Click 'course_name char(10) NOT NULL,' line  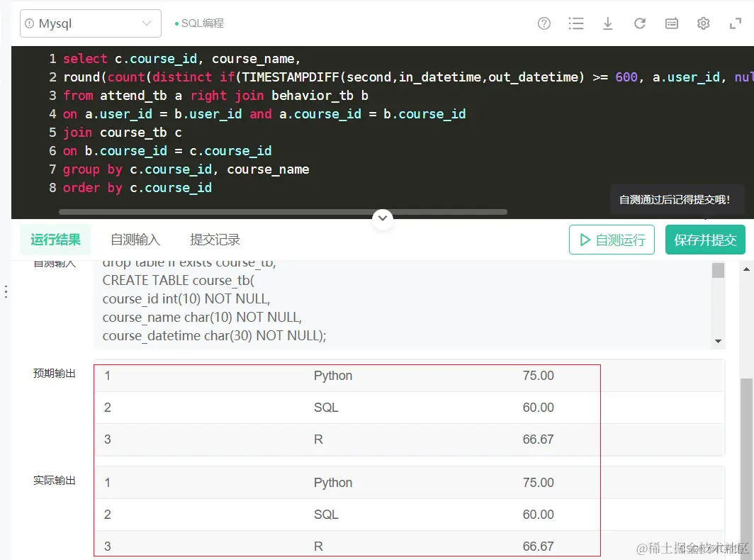pos(202,318)
